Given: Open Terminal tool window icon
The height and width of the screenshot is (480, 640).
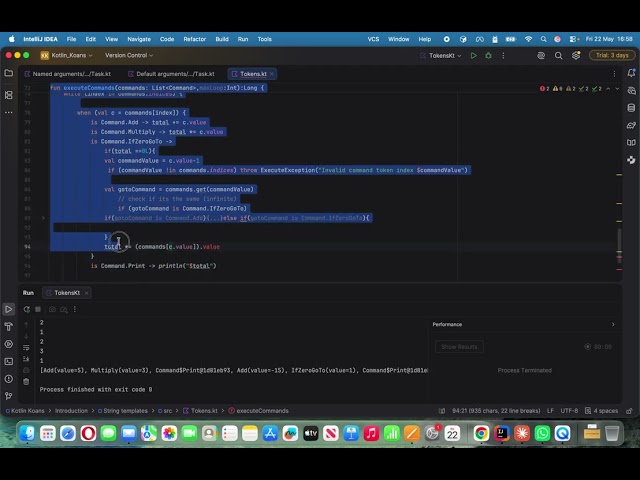Looking at the screenshot, I should [9, 362].
